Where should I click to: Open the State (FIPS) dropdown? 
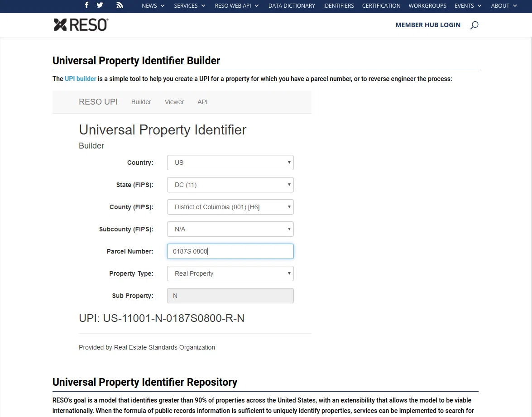(x=230, y=185)
